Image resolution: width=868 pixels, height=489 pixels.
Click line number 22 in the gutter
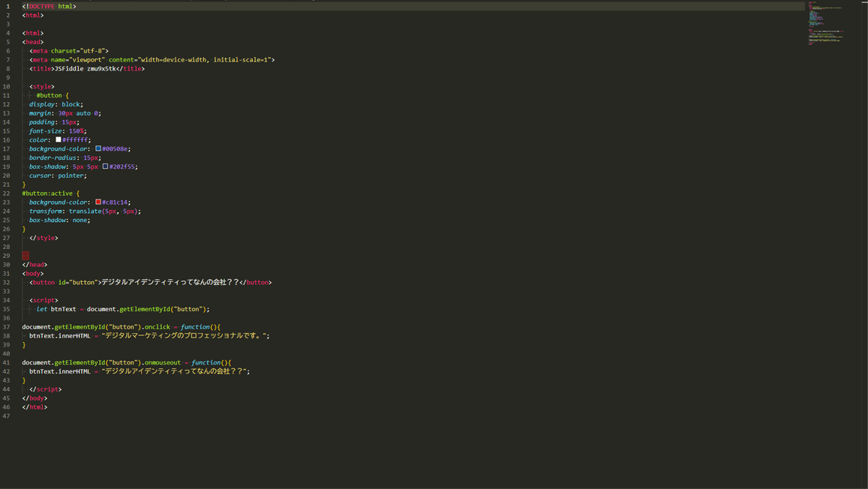6,193
